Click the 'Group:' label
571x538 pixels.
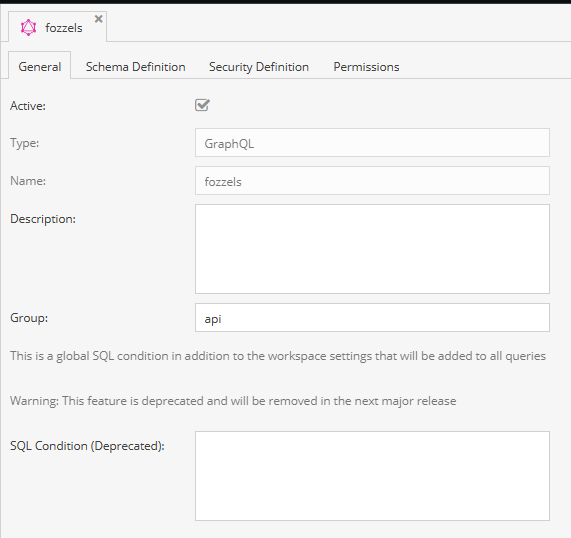coord(29,318)
